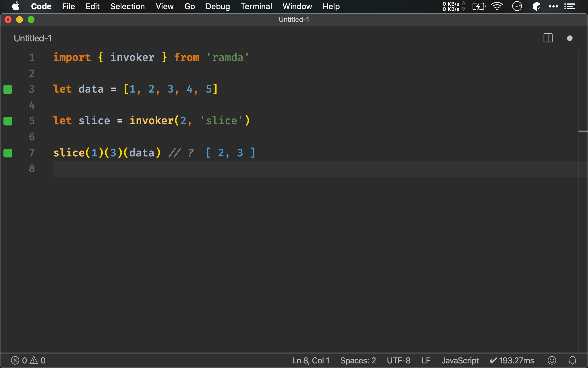Change file encoding via UTF-8

click(399, 361)
